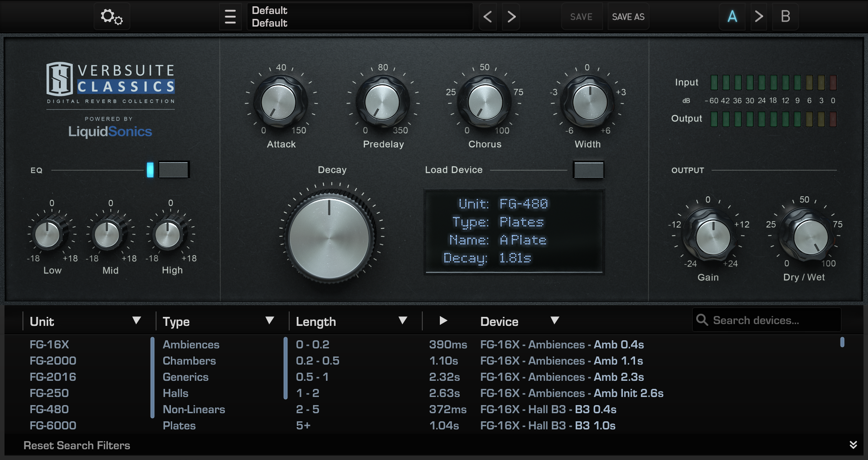Load the previous preset arrow
868x460 pixels.
click(x=487, y=16)
